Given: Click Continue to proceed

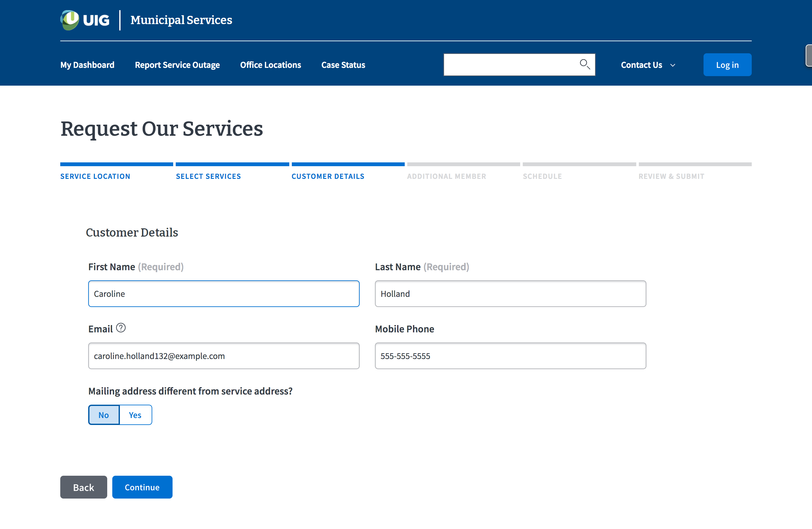Looking at the screenshot, I should (x=142, y=487).
